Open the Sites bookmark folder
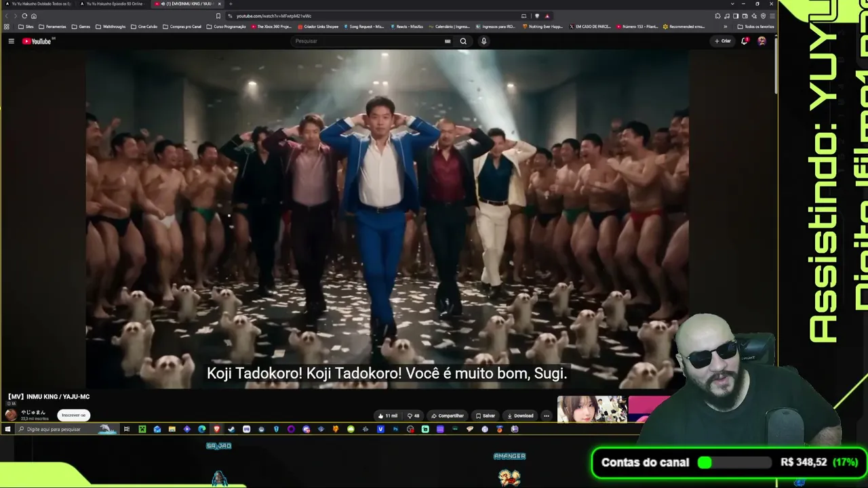 pyautogui.click(x=26, y=26)
